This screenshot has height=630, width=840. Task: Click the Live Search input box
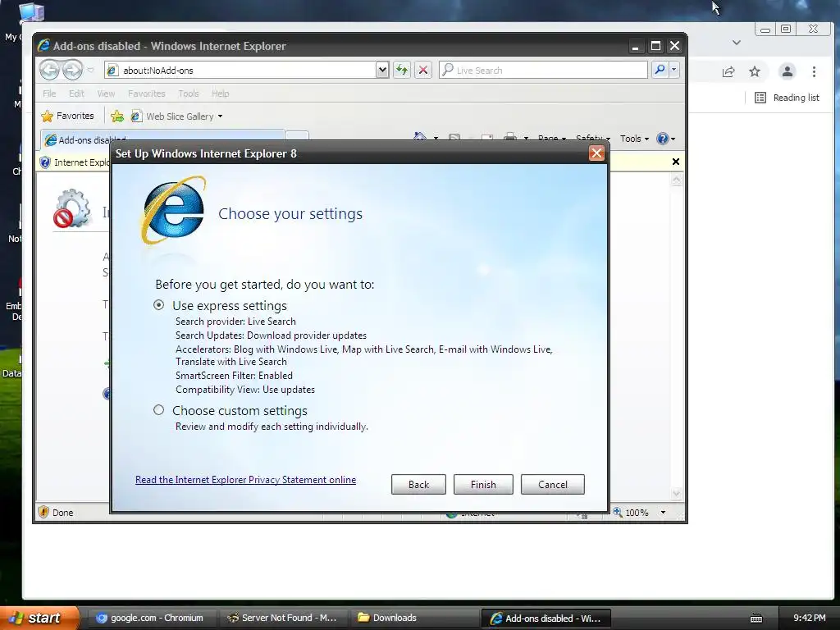tap(543, 71)
